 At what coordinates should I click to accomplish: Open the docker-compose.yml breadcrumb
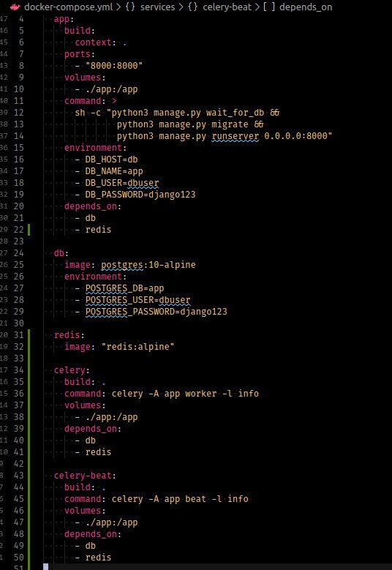click(69, 7)
